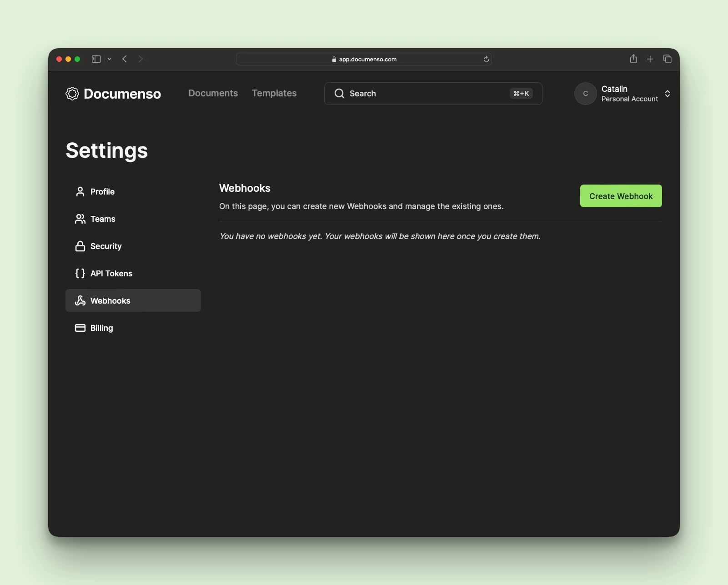Expand the sidebar options dropdown arrow
The height and width of the screenshot is (585, 728).
[110, 59]
